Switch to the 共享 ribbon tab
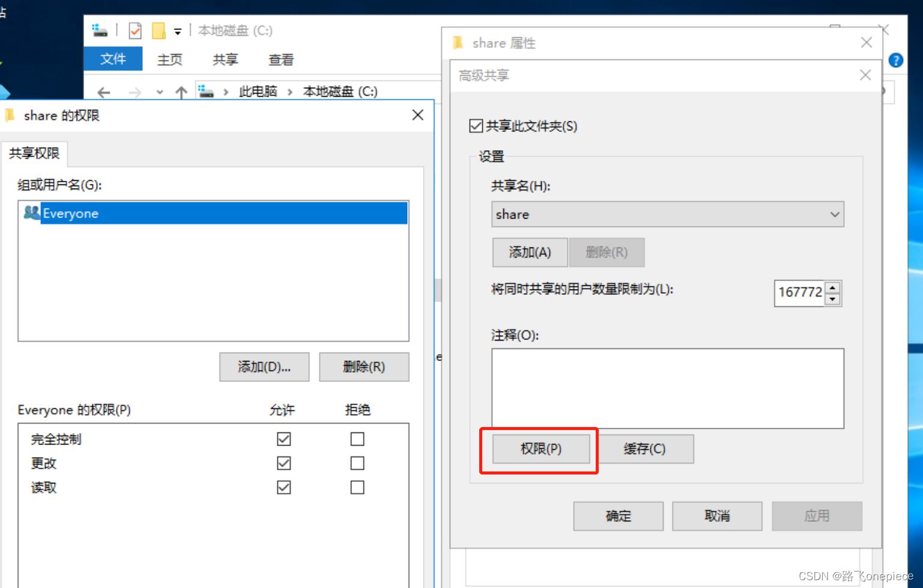The width and height of the screenshot is (923, 588). point(225,59)
